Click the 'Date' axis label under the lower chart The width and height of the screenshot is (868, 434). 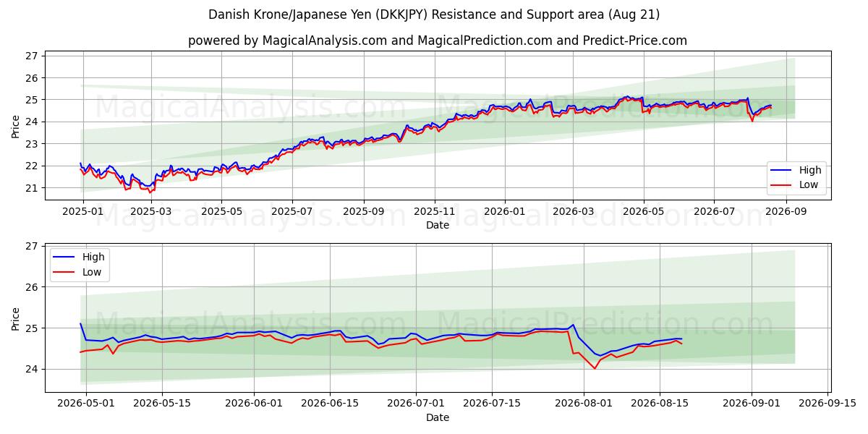[438, 417]
